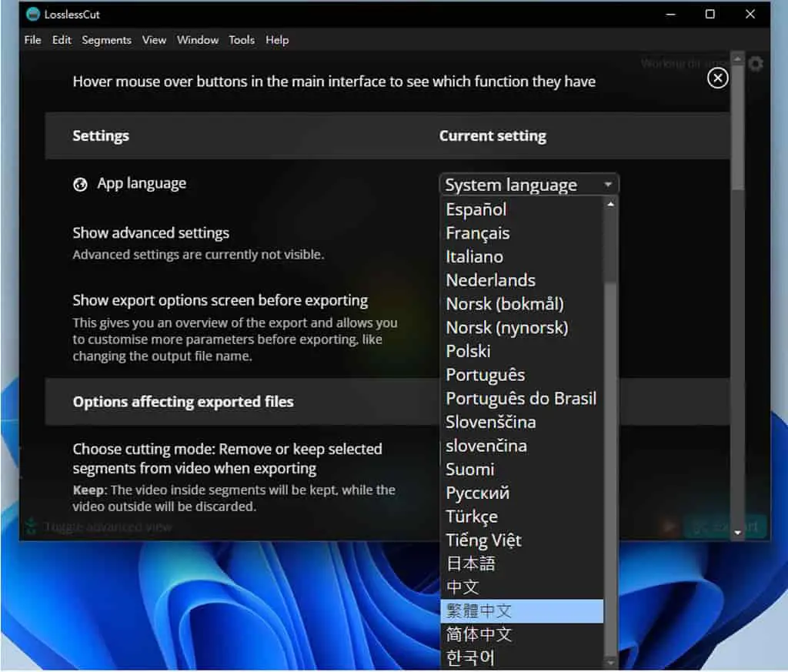Click the dropdown list scroll-up arrow

610,204
